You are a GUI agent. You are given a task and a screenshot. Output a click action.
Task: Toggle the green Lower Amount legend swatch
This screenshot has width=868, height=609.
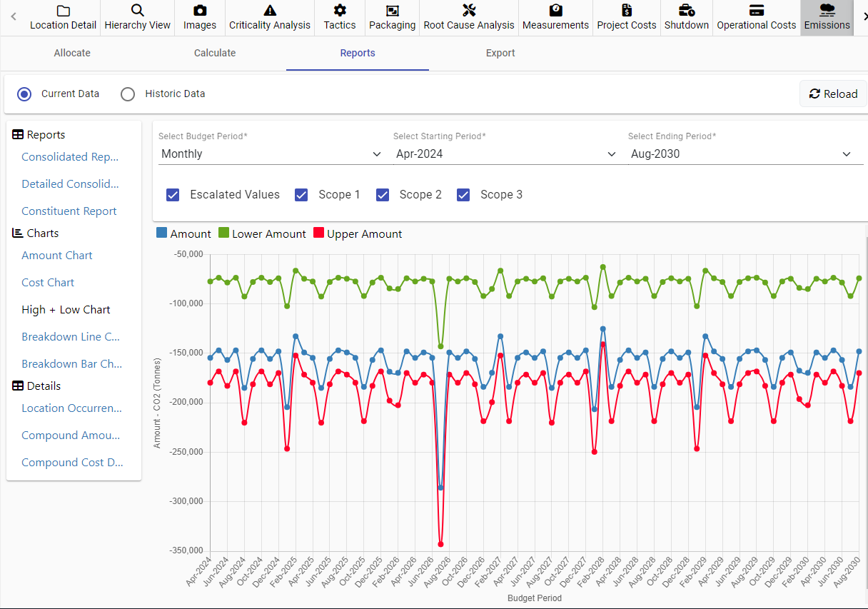point(223,233)
